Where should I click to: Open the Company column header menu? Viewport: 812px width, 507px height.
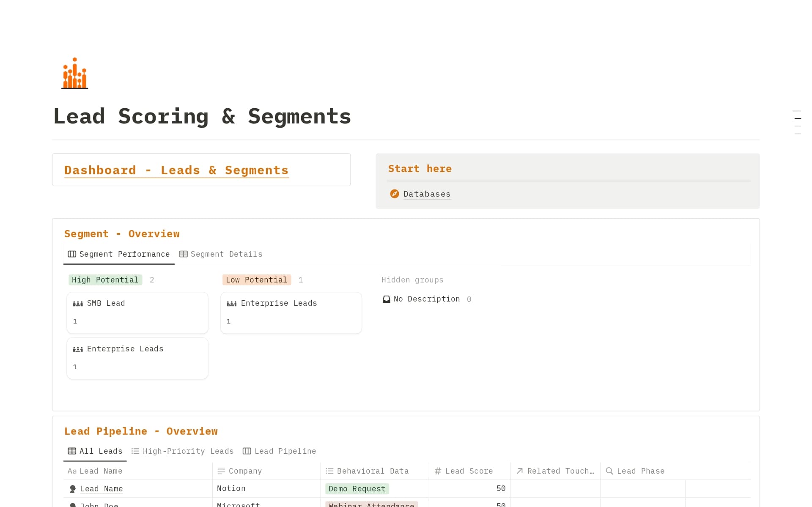click(x=266, y=471)
